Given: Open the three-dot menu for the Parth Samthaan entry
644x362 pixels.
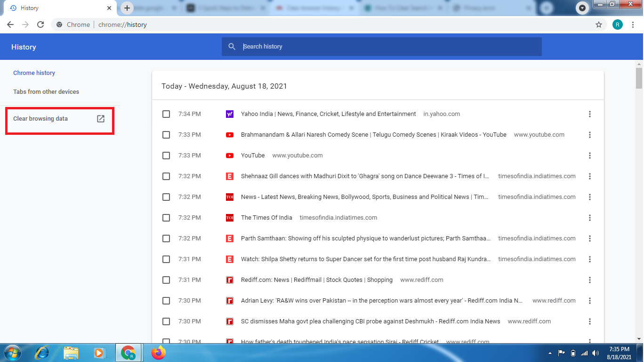Looking at the screenshot, I should pyautogui.click(x=590, y=239).
